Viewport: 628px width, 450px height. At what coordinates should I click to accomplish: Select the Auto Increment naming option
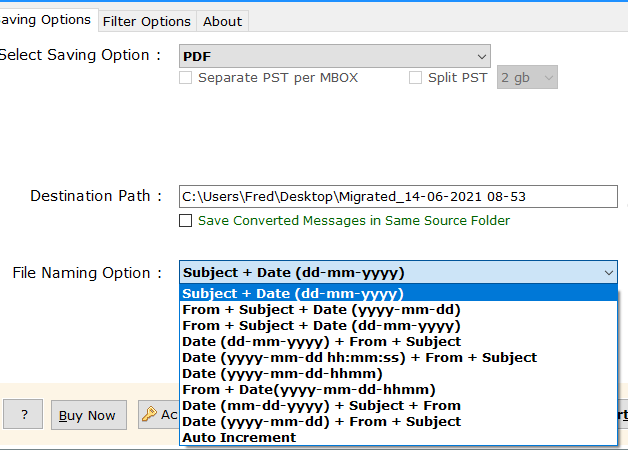tap(398, 438)
